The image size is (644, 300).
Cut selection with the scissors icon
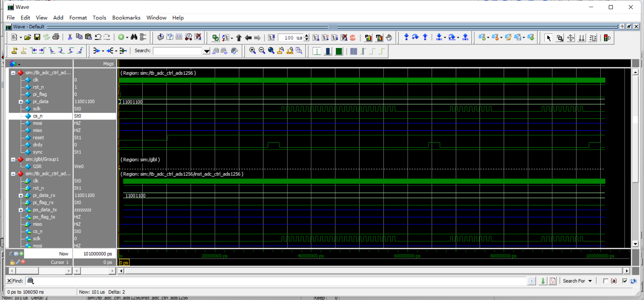pos(70,37)
